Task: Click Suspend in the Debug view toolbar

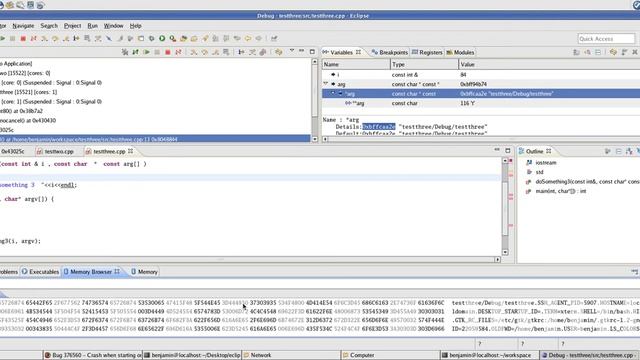Action: click(x=157, y=52)
